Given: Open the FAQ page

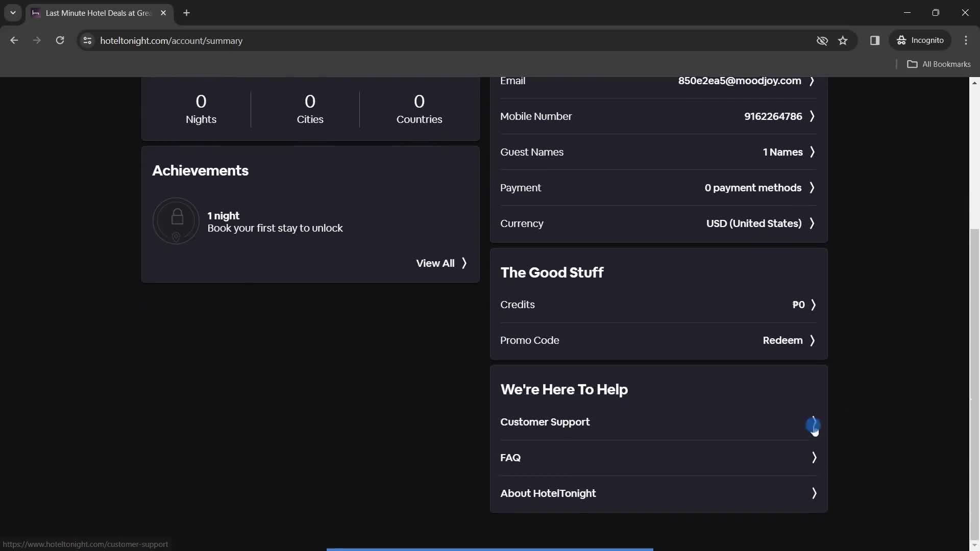Looking at the screenshot, I should pyautogui.click(x=658, y=458).
